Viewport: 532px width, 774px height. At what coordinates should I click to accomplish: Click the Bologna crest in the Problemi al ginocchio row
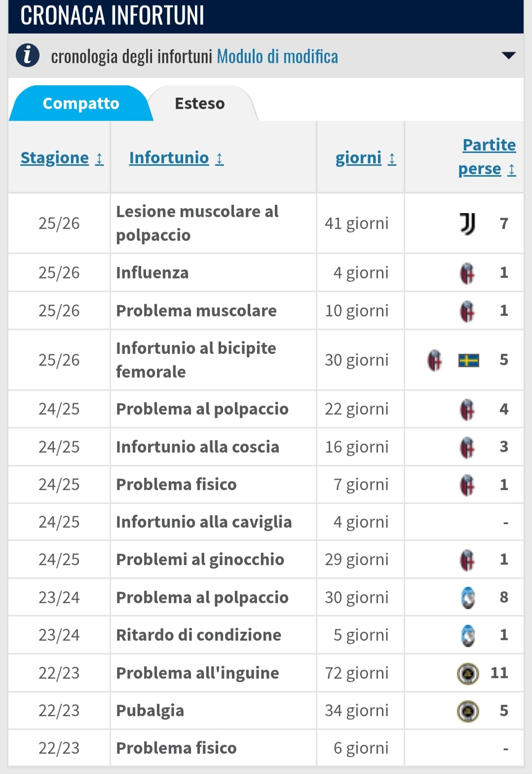(x=467, y=560)
